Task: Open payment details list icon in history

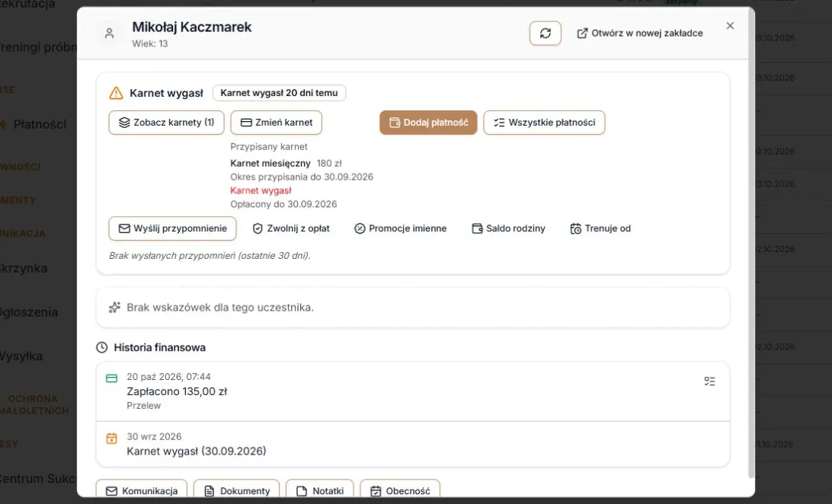Action: coord(709,381)
